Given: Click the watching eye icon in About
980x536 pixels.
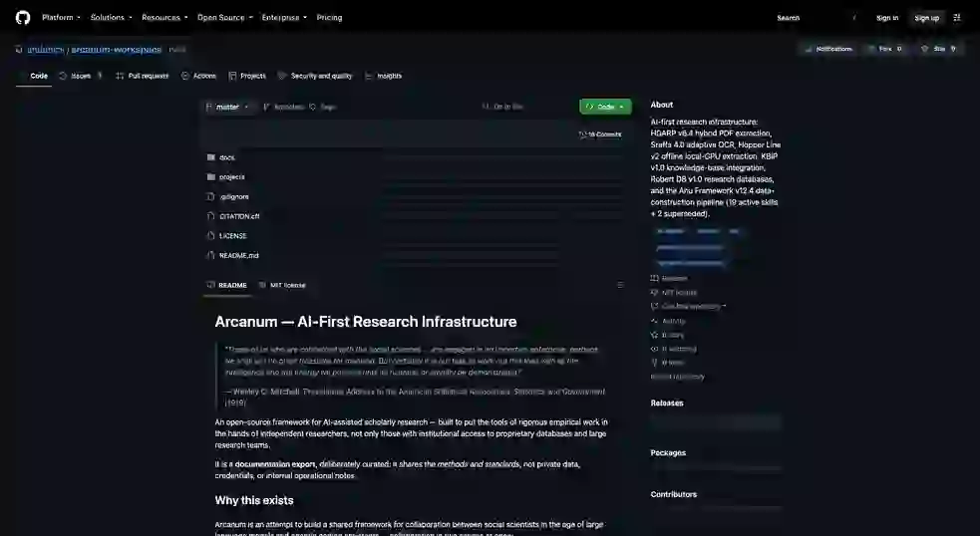Looking at the screenshot, I should coord(654,349).
